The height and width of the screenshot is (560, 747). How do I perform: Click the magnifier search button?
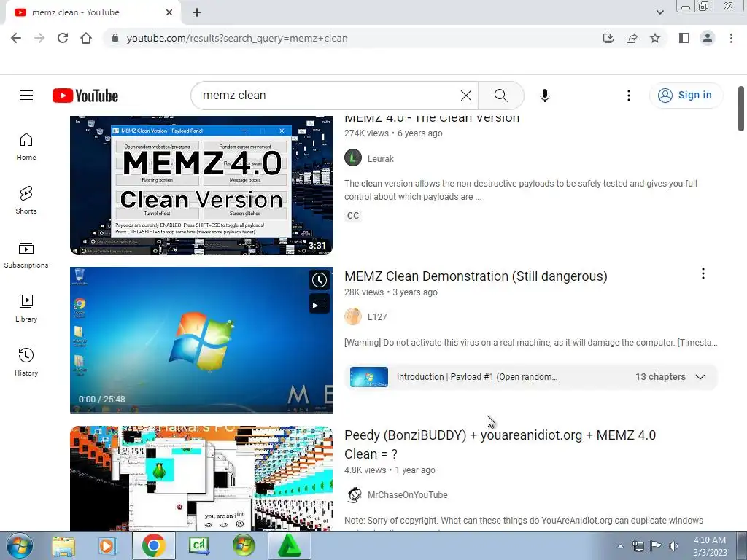click(500, 96)
